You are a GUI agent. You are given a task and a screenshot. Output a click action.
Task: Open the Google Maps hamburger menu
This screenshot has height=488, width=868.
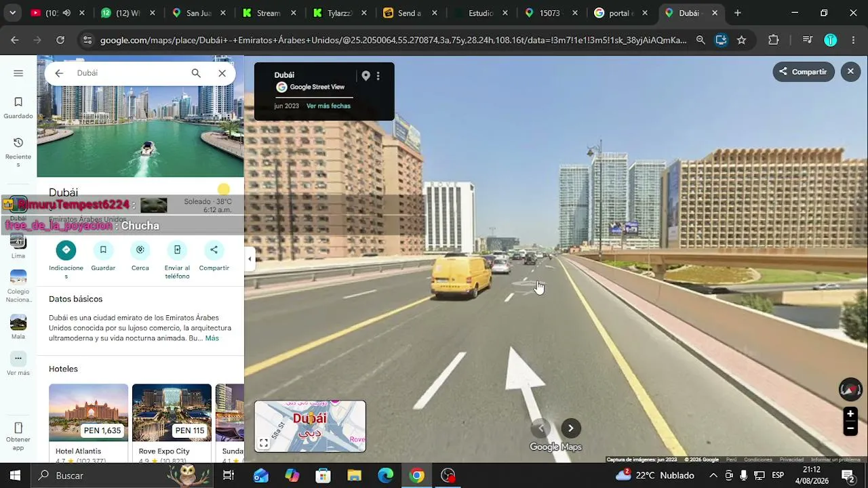tap(18, 73)
